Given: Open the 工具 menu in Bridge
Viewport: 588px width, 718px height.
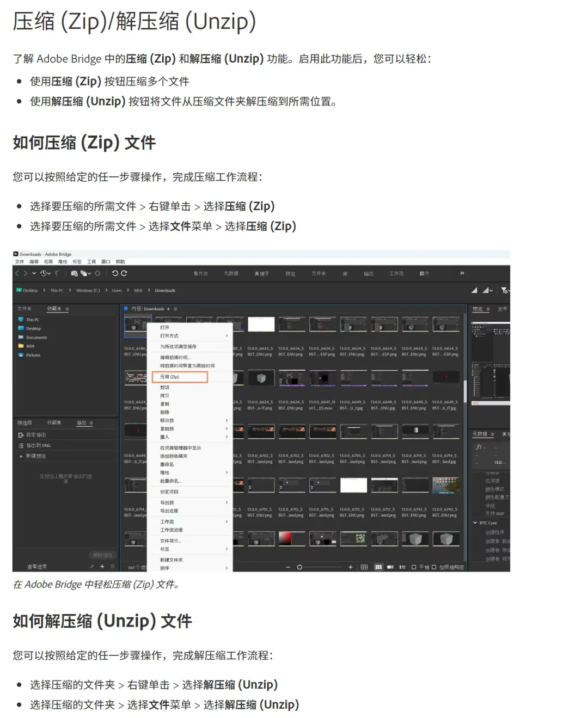Looking at the screenshot, I should coord(91,262).
